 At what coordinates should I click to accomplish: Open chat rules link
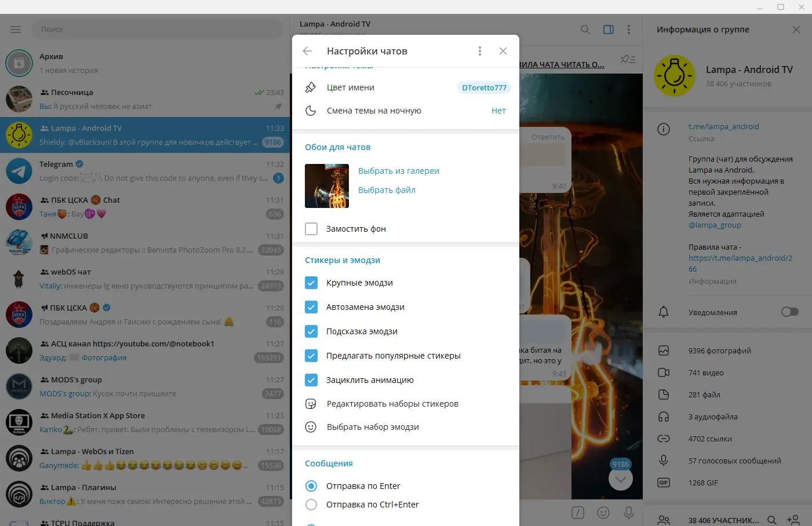[x=740, y=264]
